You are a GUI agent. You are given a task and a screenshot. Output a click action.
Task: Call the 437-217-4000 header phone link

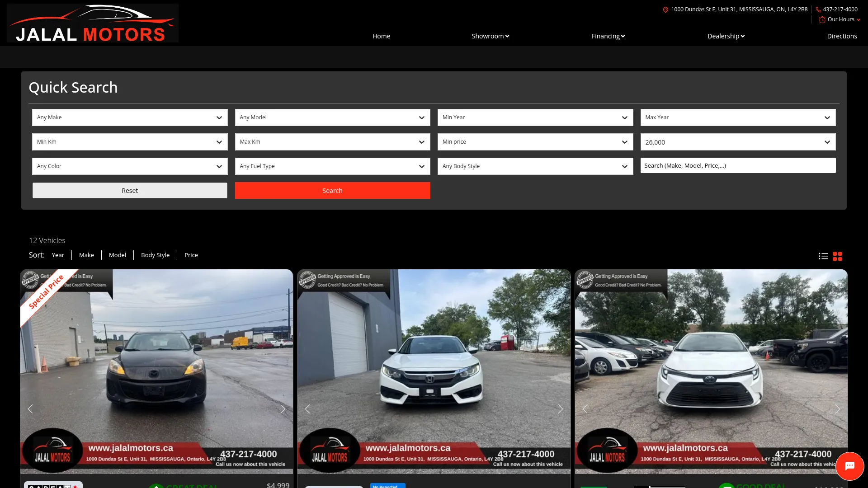pyautogui.click(x=840, y=9)
